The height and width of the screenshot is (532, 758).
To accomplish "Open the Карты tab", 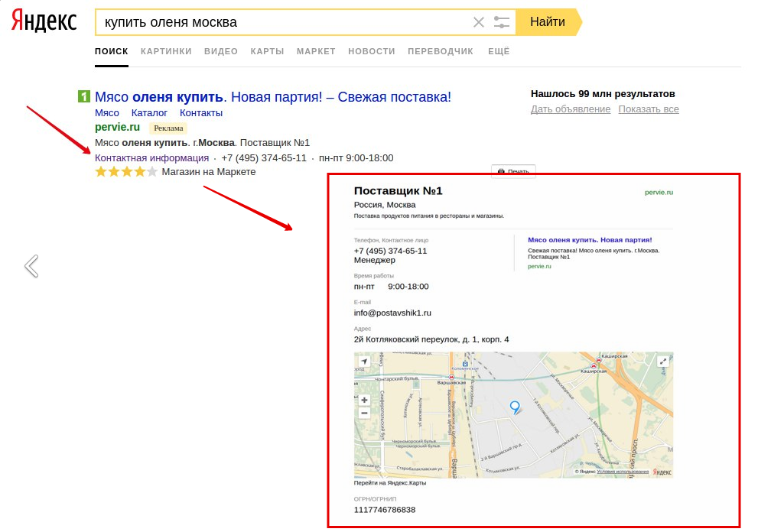I will tap(268, 51).
